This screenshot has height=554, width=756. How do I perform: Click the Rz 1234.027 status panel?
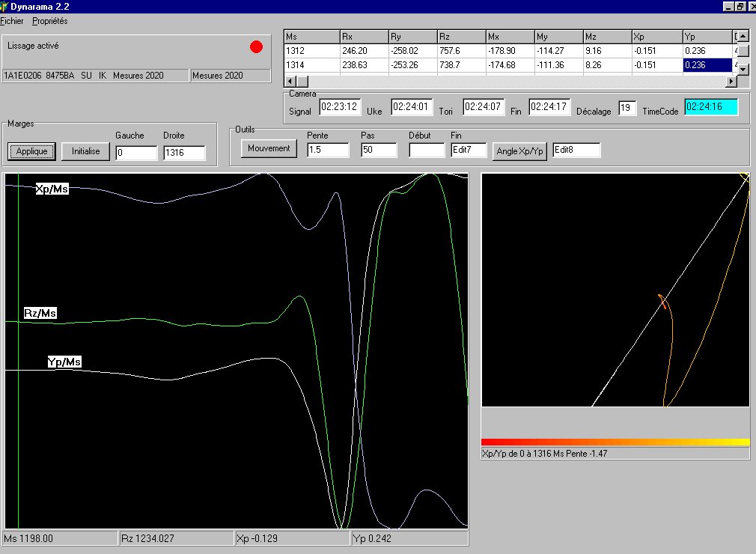click(x=176, y=538)
